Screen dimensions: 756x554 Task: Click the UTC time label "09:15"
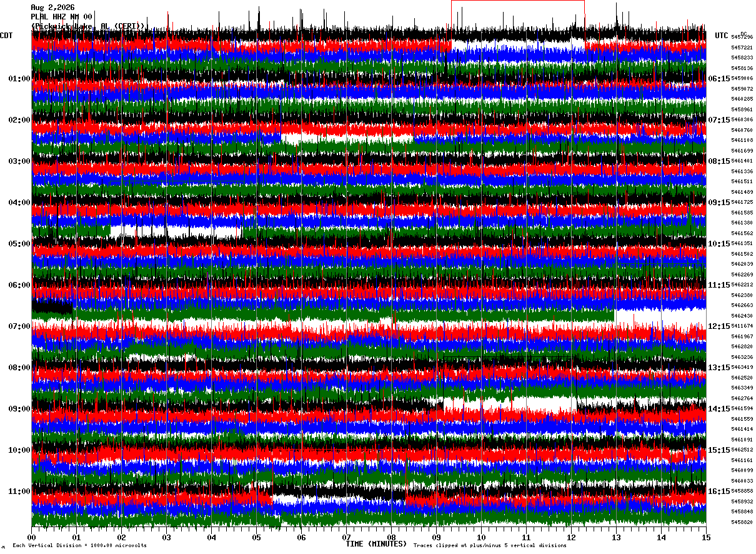coord(719,203)
